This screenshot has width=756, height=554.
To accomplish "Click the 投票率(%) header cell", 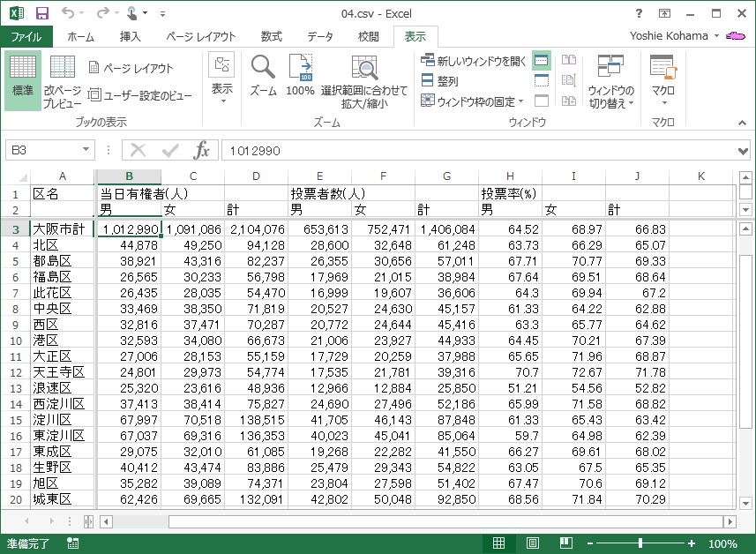I will 510,194.
